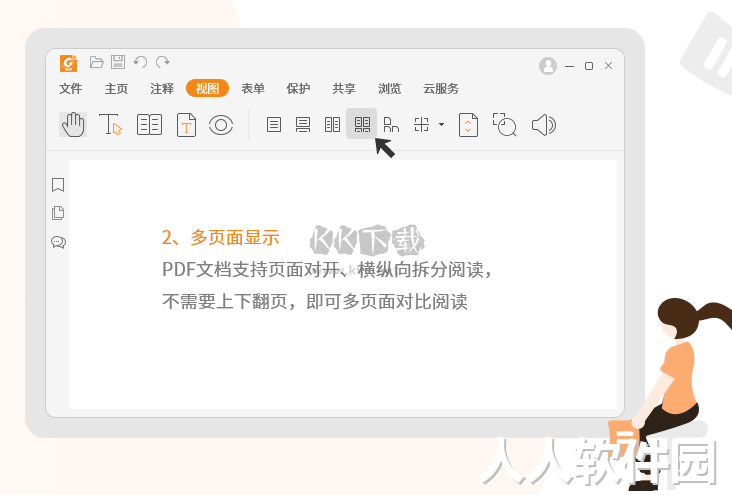Switch to the 主页 tab
The width and height of the screenshot is (732, 495).
pyautogui.click(x=116, y=88)
